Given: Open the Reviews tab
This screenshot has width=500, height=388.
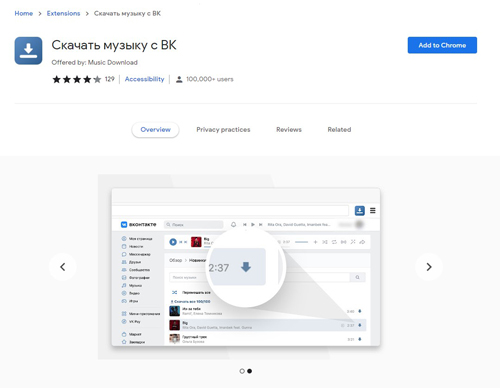Looking at the screenshot, I should click(x=289, y=130).
